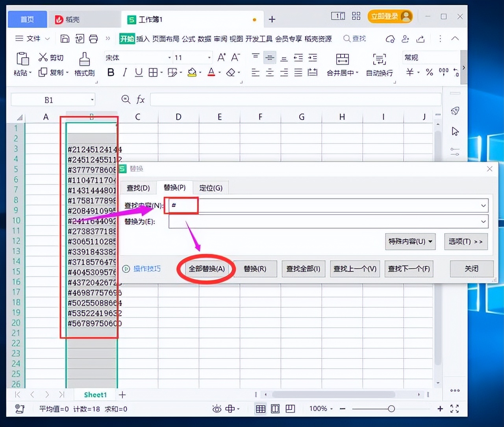Click the fill color bucket icon

pyautogui.click(x=192, y=72)
